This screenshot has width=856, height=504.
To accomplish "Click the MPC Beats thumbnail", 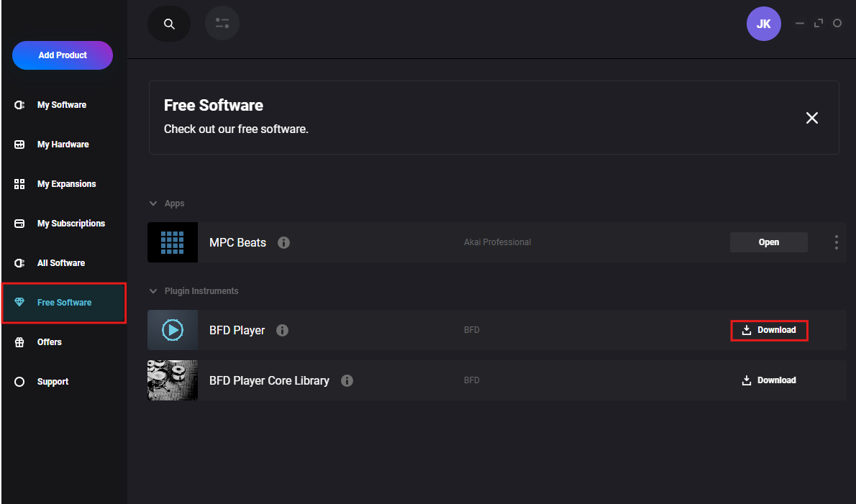I will [x=173, y=242].
